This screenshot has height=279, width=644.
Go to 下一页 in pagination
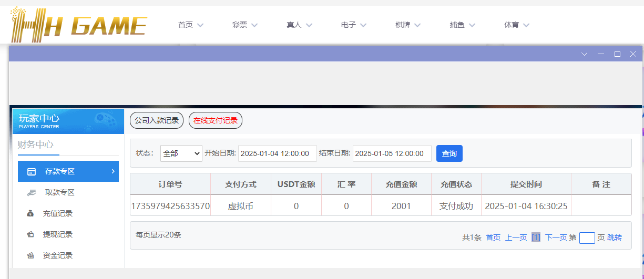pos(556,237)
